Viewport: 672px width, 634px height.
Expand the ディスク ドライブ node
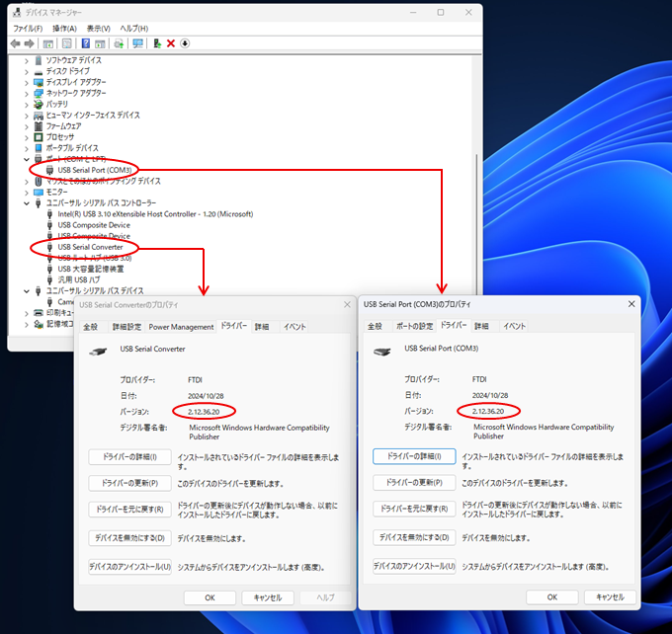(x=27, y=72)
